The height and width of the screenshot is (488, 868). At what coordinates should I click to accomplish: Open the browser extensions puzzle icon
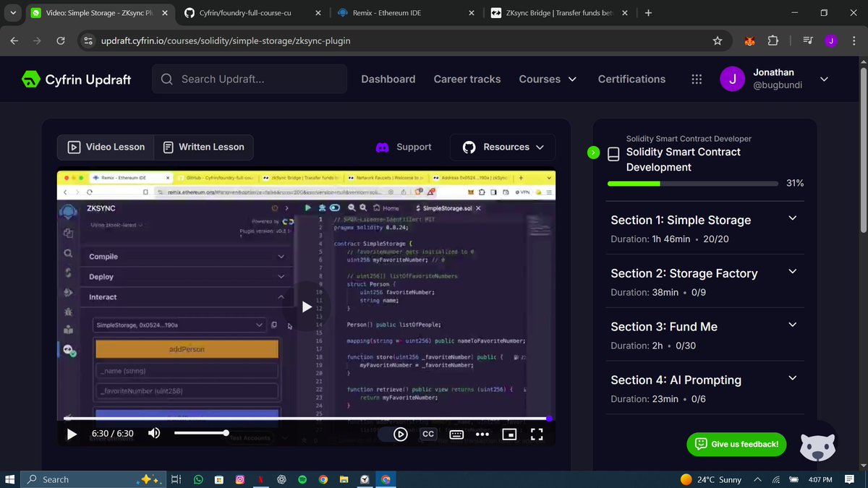coord(773,41)
